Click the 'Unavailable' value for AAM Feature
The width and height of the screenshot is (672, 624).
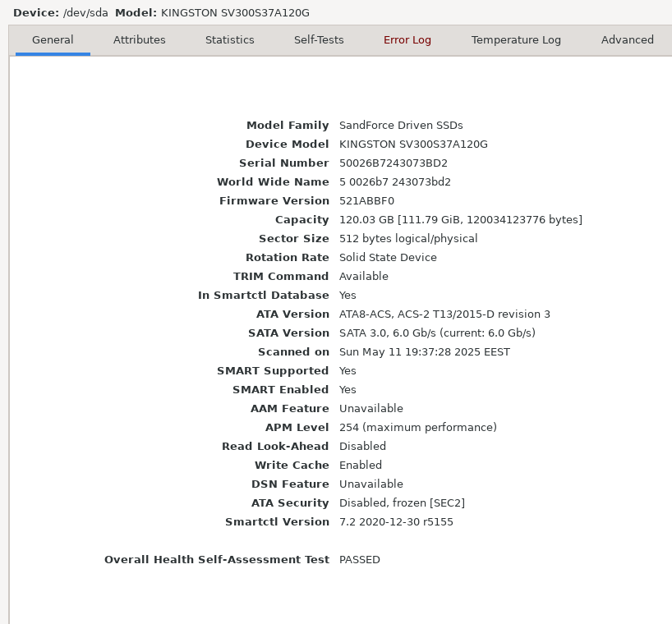[x=371, y=409]
